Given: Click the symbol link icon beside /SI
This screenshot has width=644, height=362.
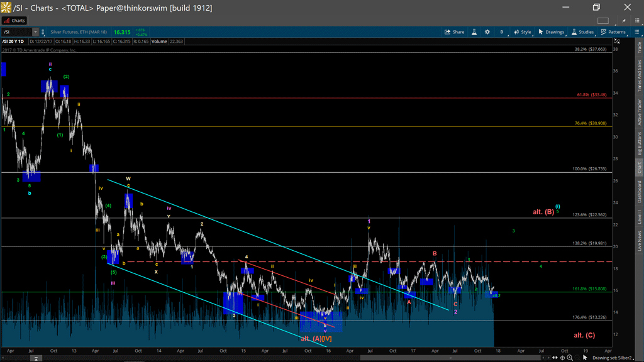Looking at the screenshot, I should pos(44,32).
